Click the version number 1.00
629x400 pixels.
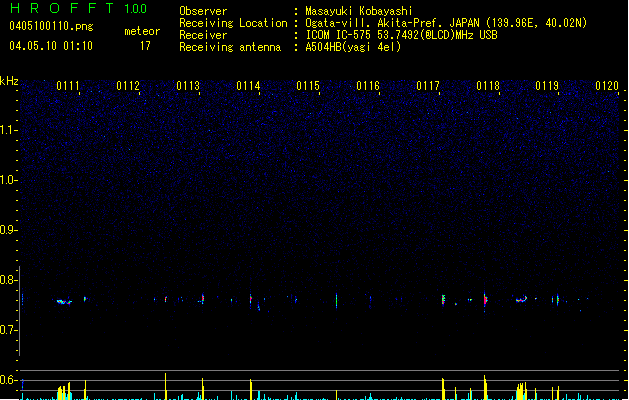pyautogui.click(x=136, y=9)
